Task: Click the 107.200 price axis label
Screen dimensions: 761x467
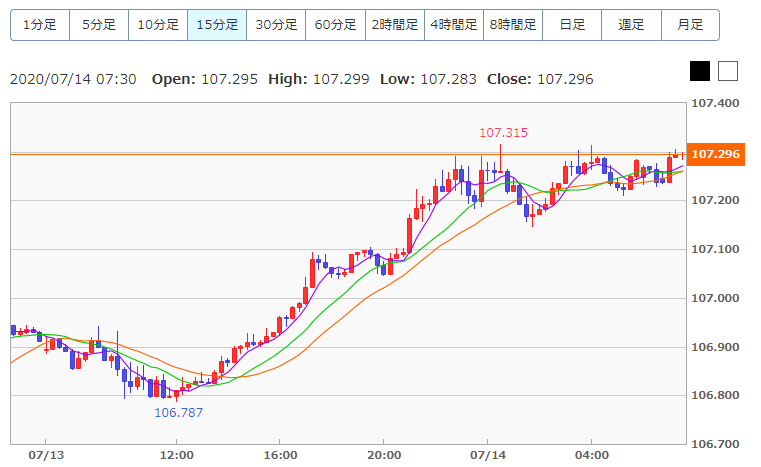Action: 715,200
